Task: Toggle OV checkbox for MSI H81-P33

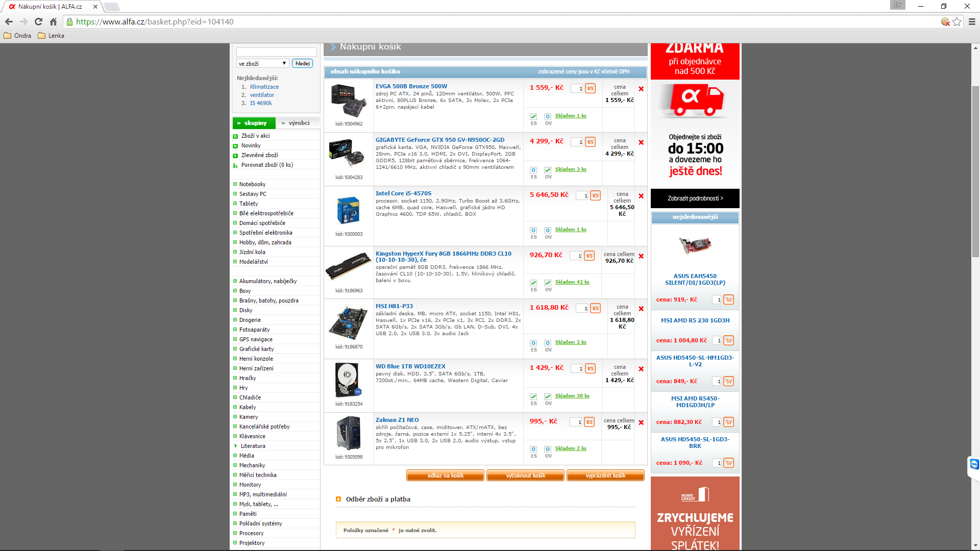Action: tap(548, 343)
